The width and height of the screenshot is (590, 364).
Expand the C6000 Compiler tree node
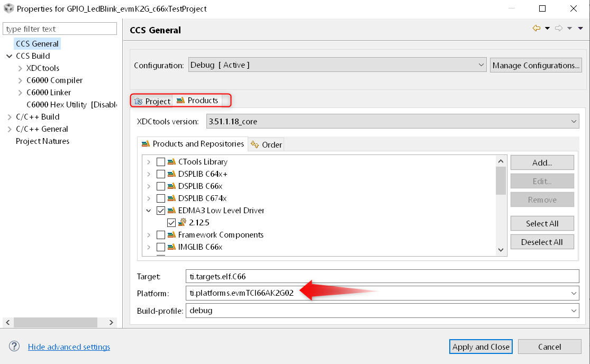[20, 80]
